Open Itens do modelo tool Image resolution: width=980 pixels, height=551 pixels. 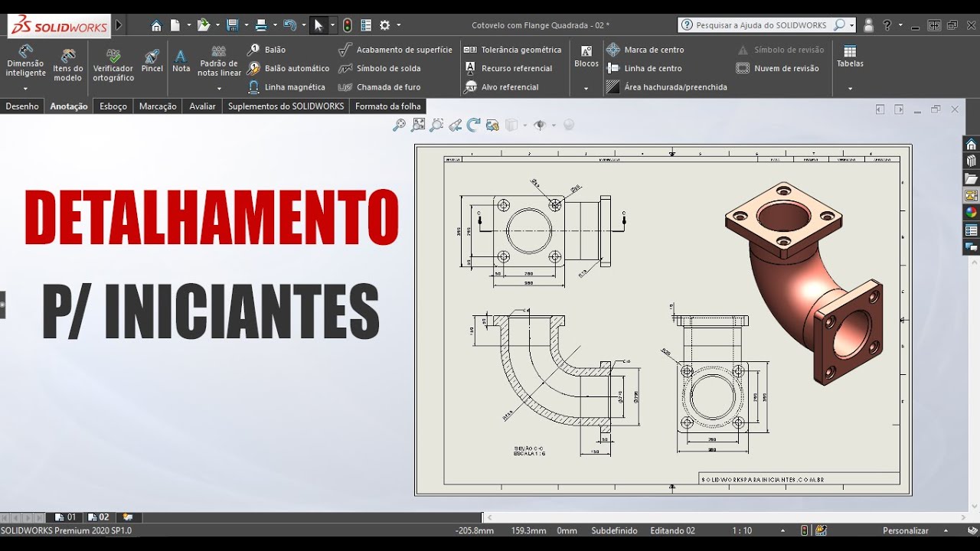coord(67,65)
